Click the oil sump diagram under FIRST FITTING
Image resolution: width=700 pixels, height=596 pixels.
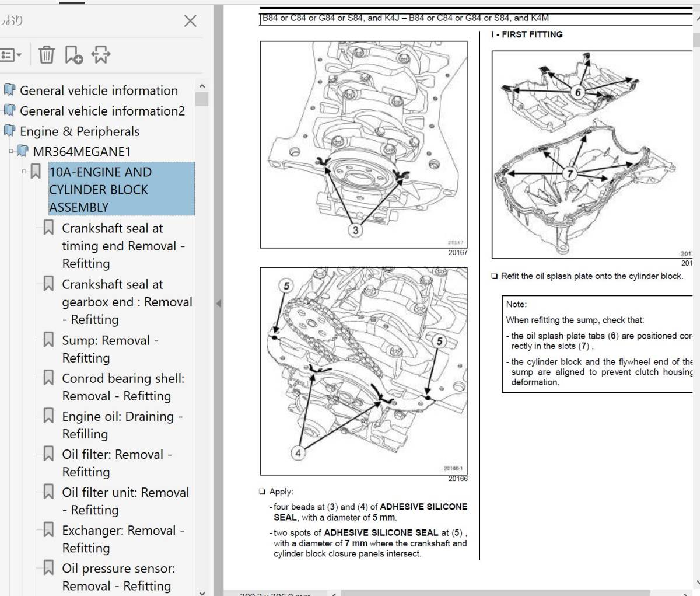pyautogui.click(x=592, y=155)
